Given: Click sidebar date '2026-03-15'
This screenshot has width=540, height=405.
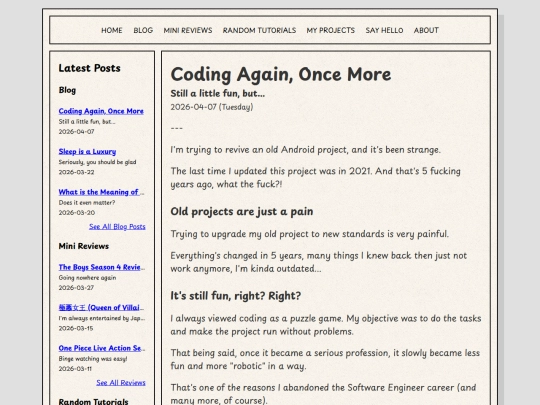Looking at the screenshot, I should click(76, 328).
